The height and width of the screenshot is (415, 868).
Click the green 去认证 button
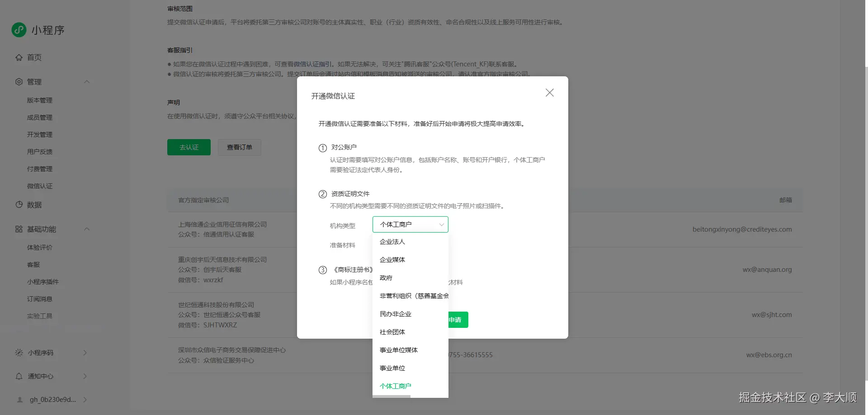pos(189,147)
